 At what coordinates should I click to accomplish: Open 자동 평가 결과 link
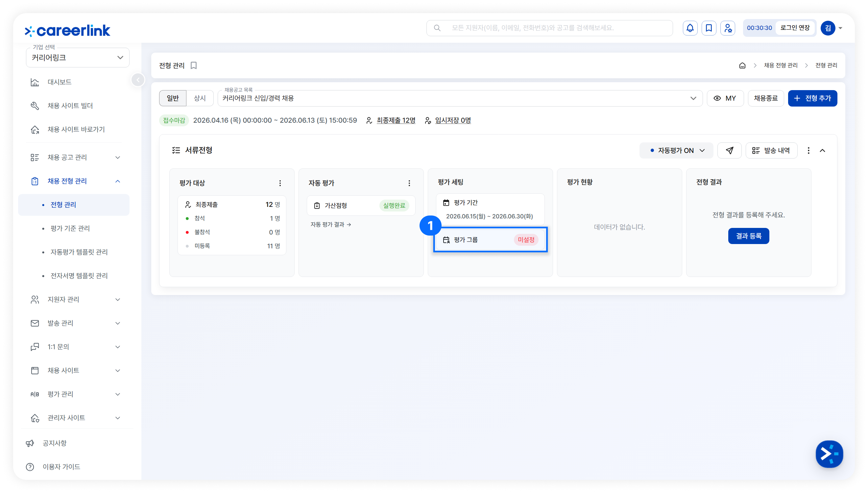pos(331,225)
